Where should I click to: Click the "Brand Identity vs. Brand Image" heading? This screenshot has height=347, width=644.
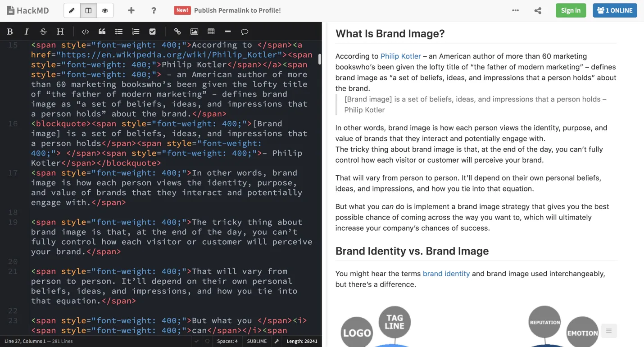point(412,251)
